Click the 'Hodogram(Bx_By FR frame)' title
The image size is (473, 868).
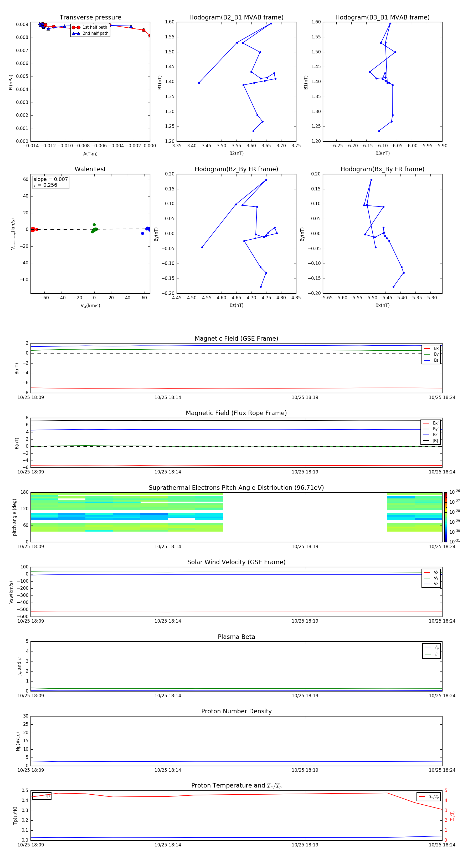[382, 169]
